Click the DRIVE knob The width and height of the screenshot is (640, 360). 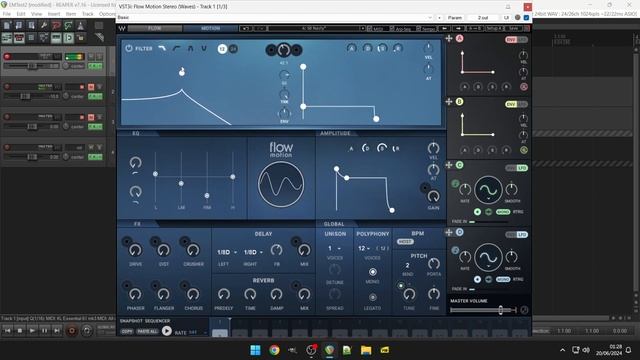tap(136, 250)
